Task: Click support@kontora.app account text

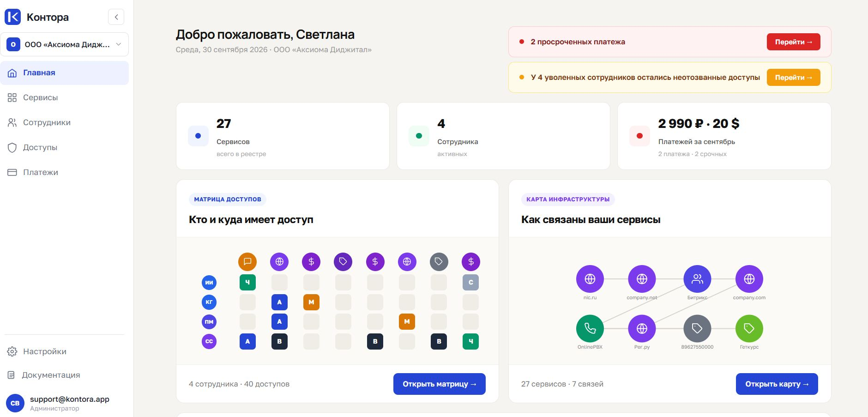Action: pyautogui.click(x=70, y=399)
